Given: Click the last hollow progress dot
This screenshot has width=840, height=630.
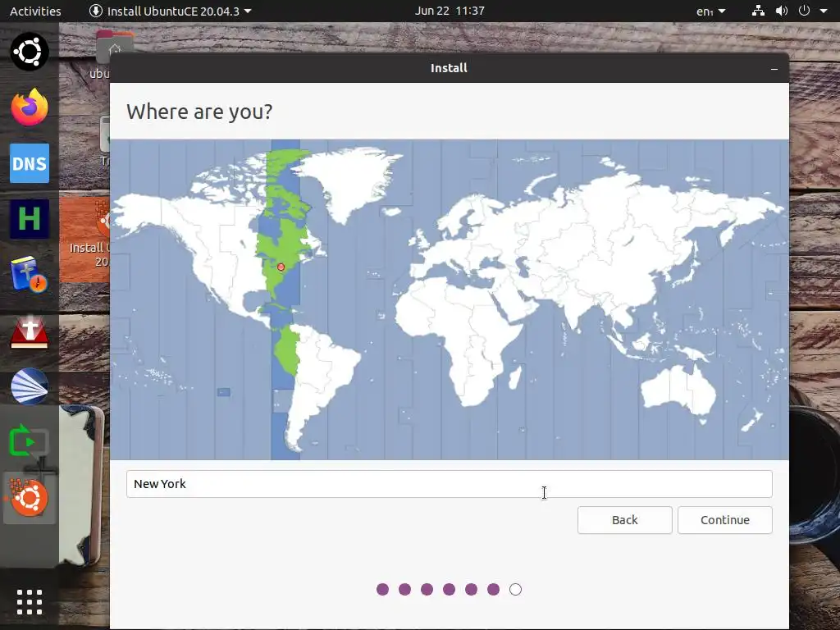Looking at the screenshot, I should 515,590.
